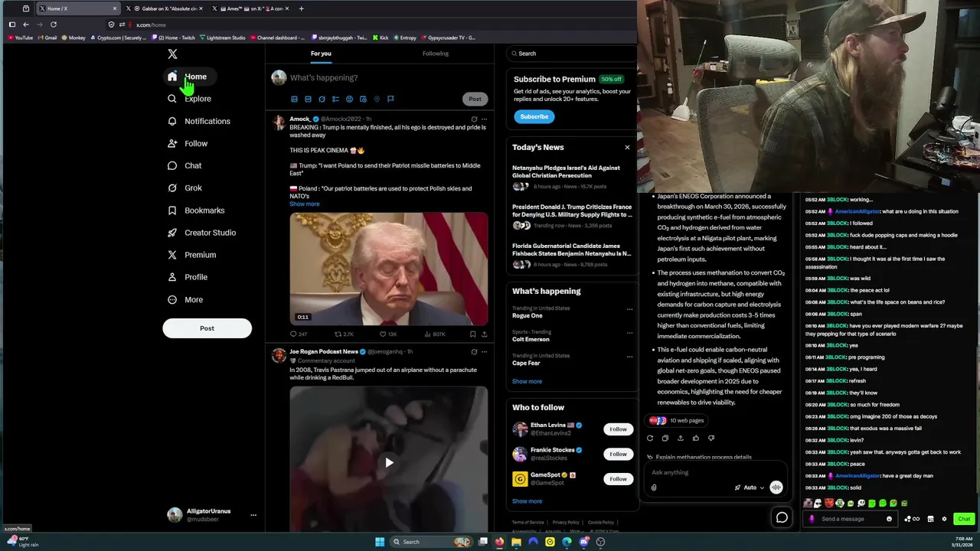
Task: Click the X logo in the sidebar
Action: [x=172, y=54]
